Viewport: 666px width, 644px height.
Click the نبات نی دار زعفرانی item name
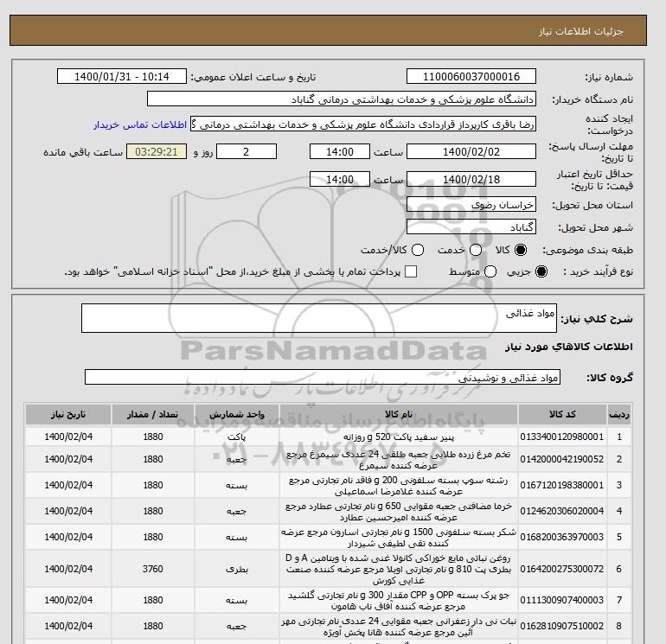[399, 626]
